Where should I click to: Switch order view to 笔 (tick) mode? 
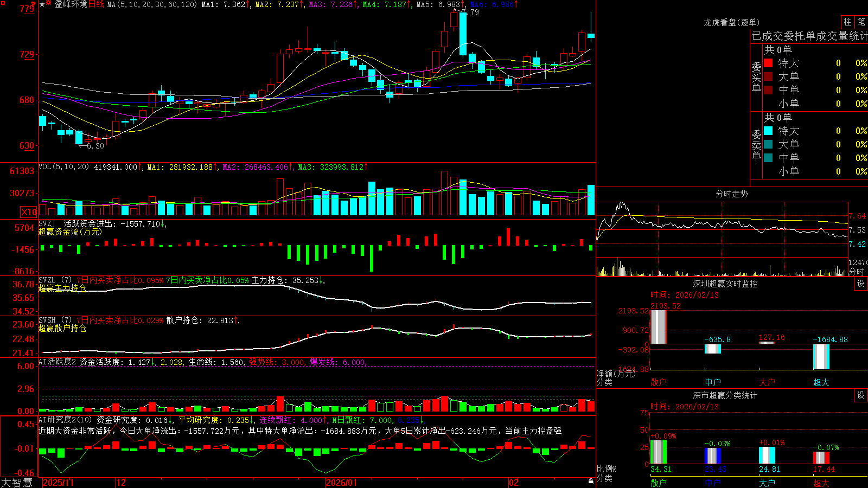861,22
